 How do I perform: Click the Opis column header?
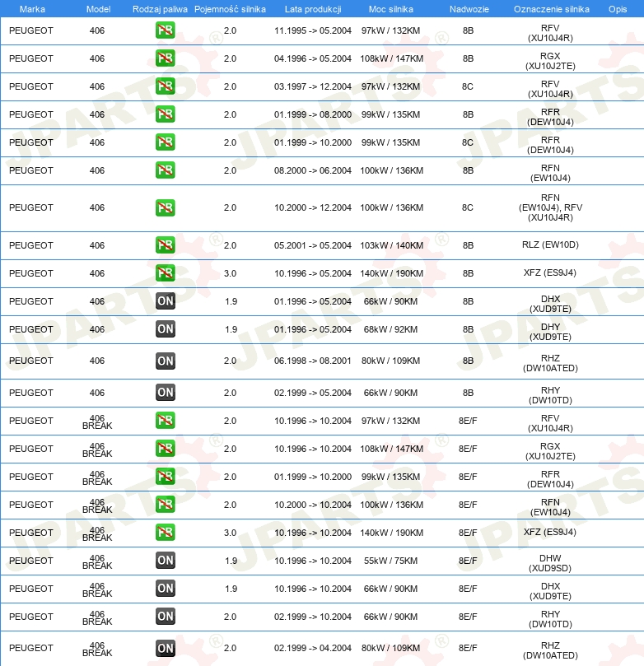click(618, 9)
